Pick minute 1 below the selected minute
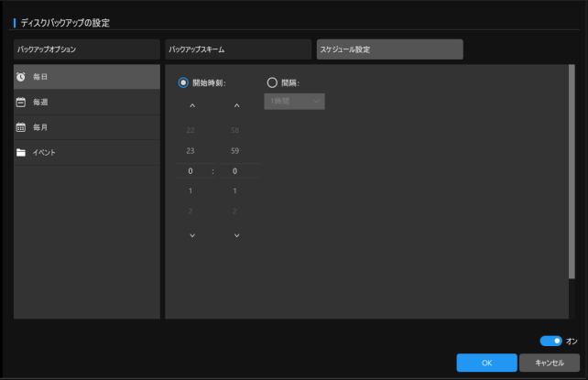The height and width of the screenshot is (380, 588). pos(234,191)
